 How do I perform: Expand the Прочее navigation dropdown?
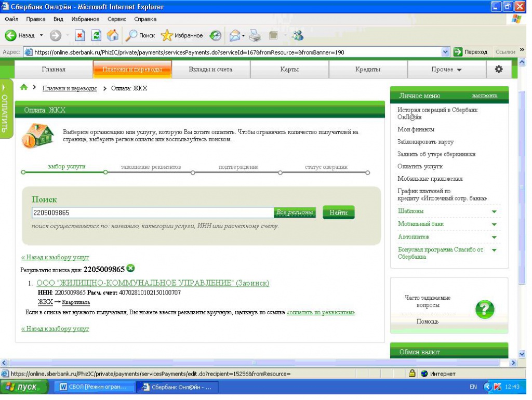(446, 69)
